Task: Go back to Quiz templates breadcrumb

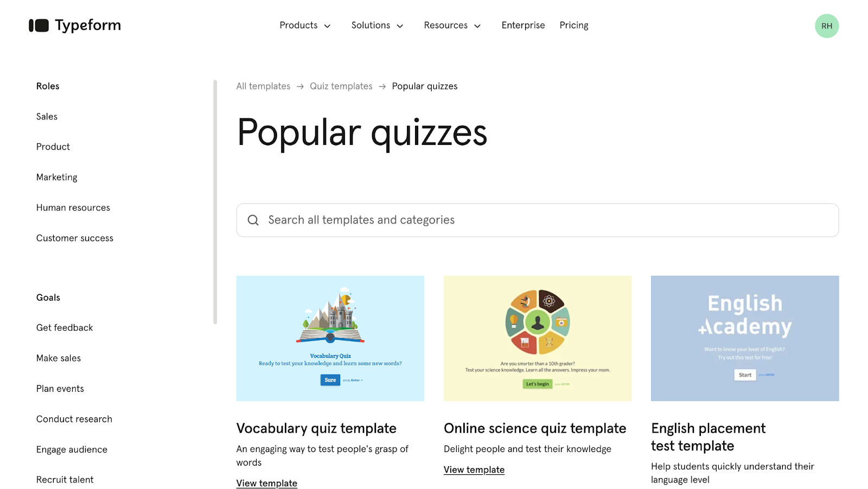Action: pyautogui.click(x=341, y=86)
